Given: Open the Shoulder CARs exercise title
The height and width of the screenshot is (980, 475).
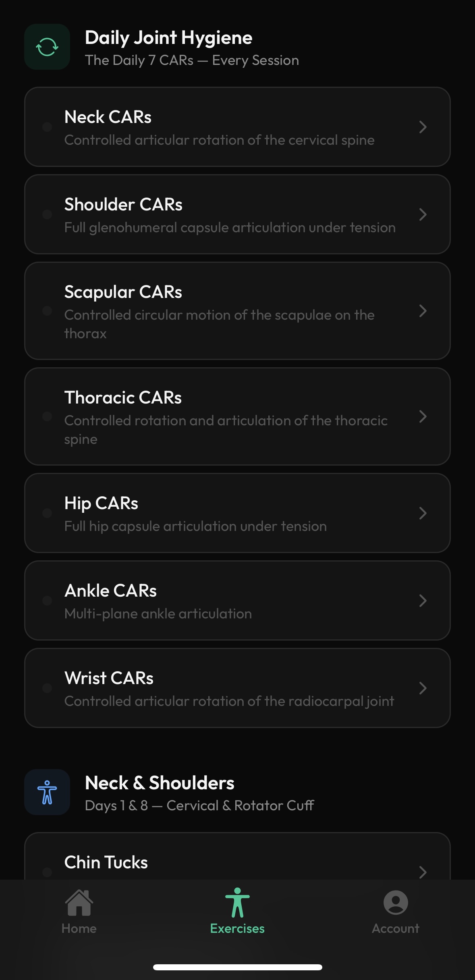Looking at the screenshot, I should 123,205.
